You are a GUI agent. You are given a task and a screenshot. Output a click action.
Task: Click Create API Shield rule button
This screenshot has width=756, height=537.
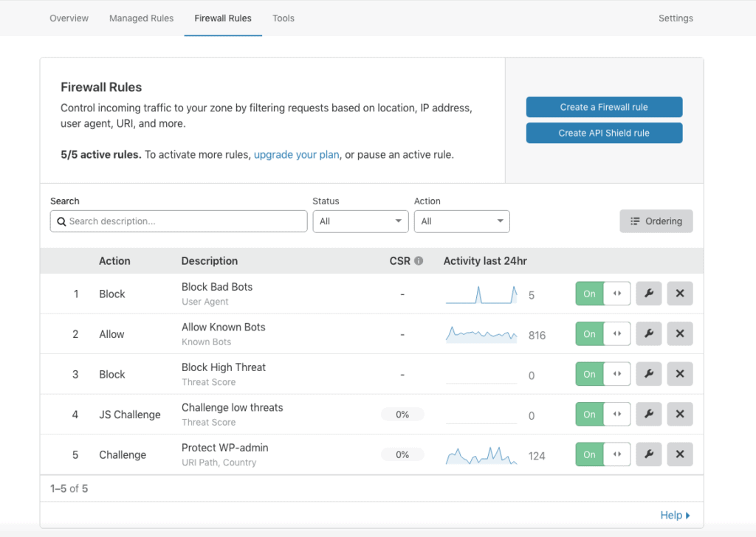click(x=604, y=133)
